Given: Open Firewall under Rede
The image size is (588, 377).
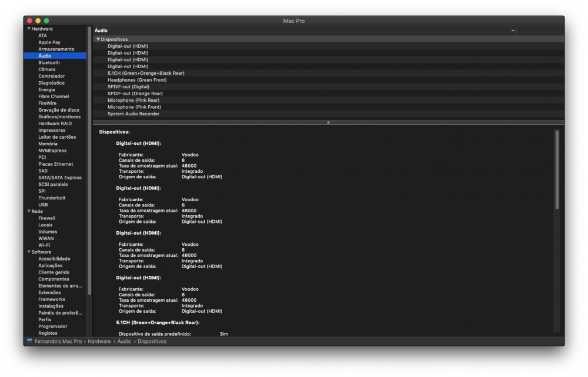Looking at the screenshot, I should (x=46, y=218).
